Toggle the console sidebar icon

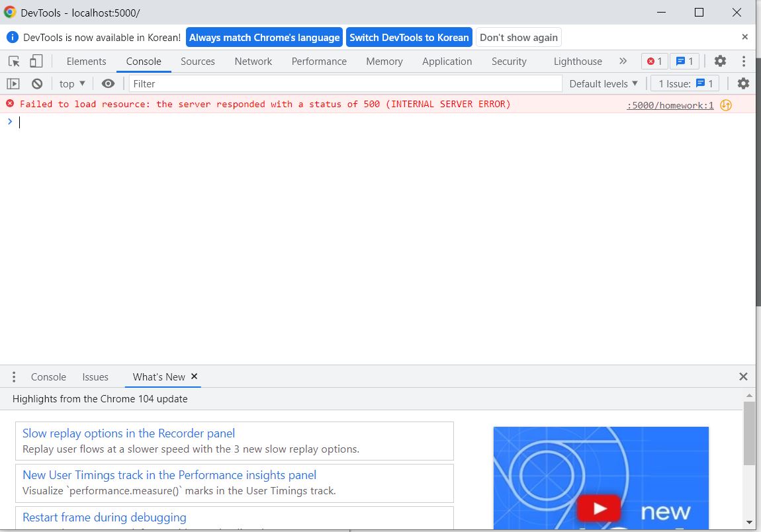point(13,83)
